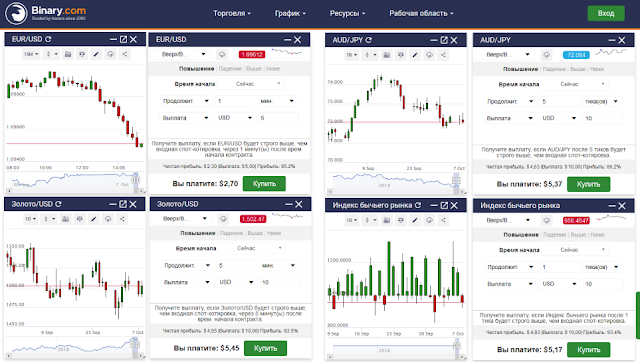Click the 1.09612 spot price in EUR/USD panel

pos(252,54)
